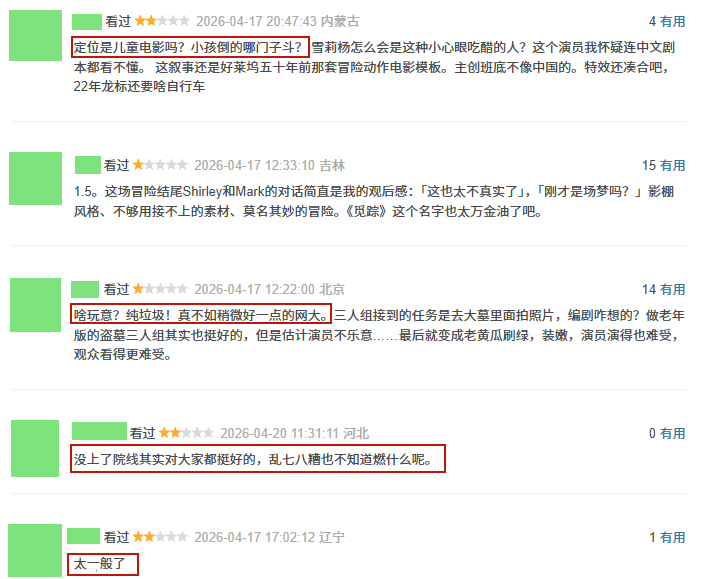The height and width of the screenshot is (579, 701).
Task: Mark the 河北 review as 有用
Action: pos(672,433)
